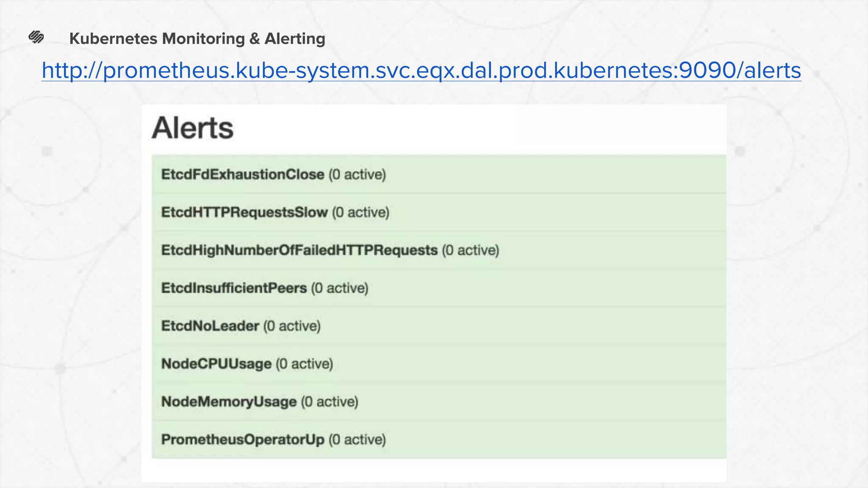
Task: Click the Kubernetes Monitoring & Alerting title
Action: [x=197, y=39]
